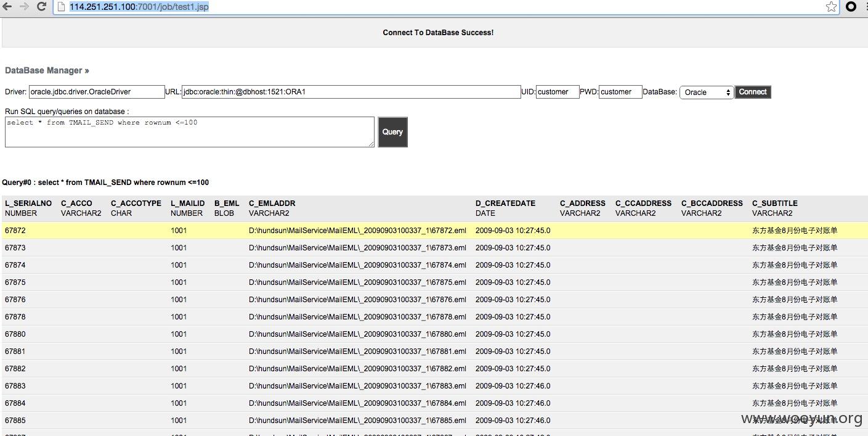Reload the page with the refresh icon
Image resolution: width=868 pixels, height=436 pixels.
point(42,7)
